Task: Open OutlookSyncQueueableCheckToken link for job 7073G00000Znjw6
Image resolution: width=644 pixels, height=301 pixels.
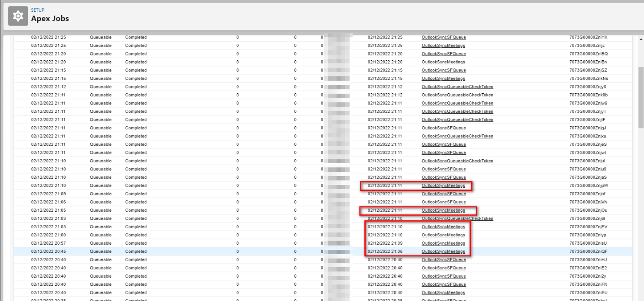Action: point(457,103)
